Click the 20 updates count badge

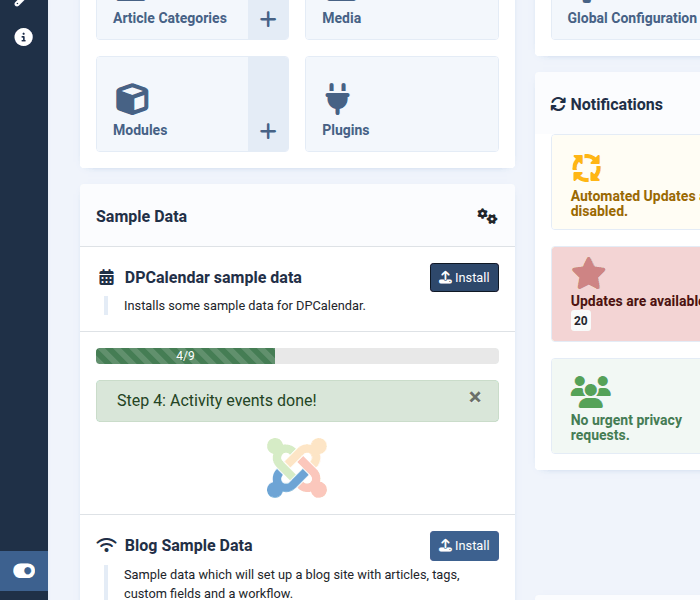(x=581, y=321)
